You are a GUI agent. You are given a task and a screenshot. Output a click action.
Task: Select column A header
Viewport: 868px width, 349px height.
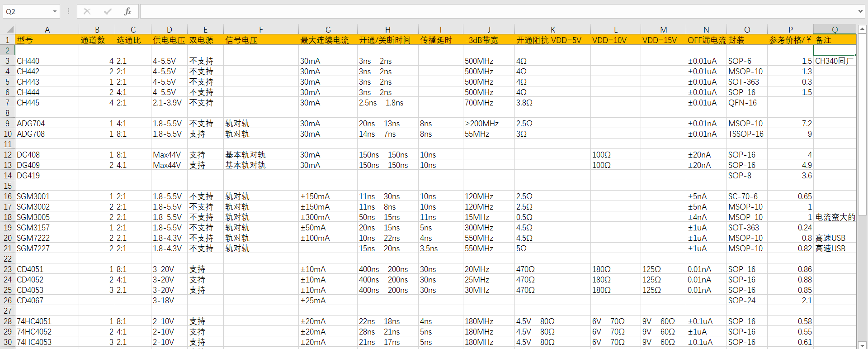(47, 29)
